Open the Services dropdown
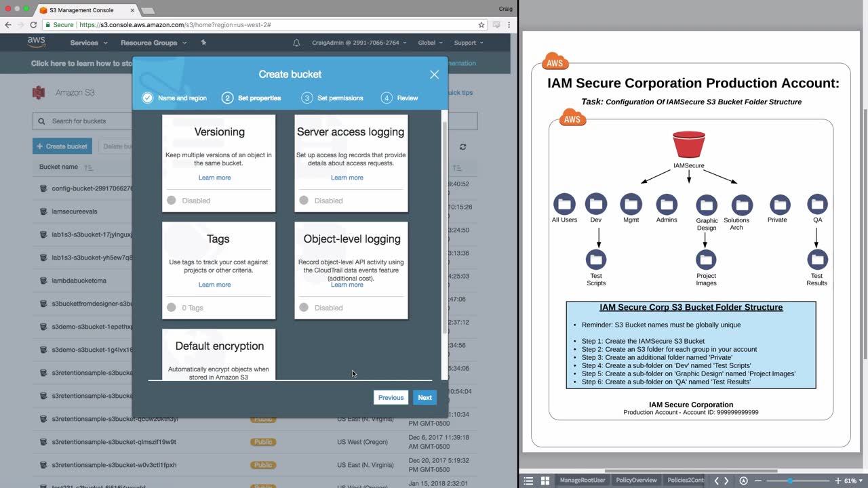Viewport: 868px width, 488px height. (x=89, y=43)
